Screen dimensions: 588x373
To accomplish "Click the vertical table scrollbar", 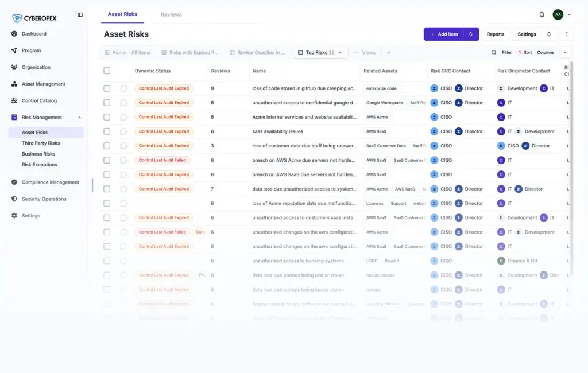I will (x=571, y=168).
